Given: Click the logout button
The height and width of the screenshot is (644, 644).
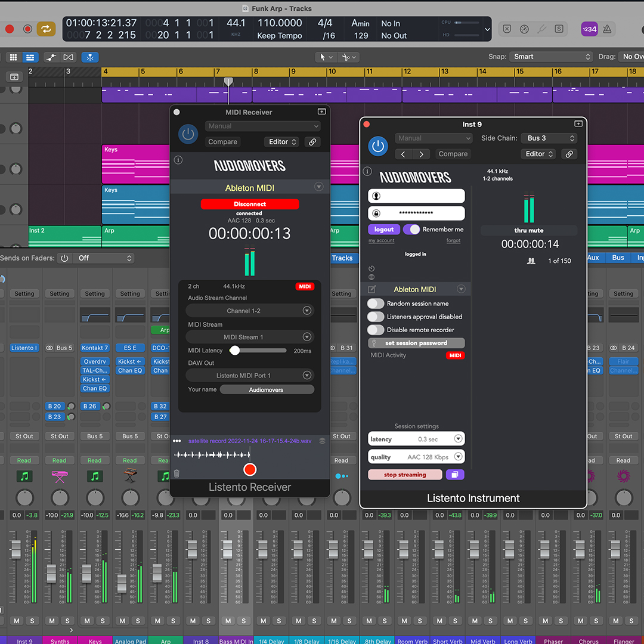Looking at the screenshot, I should (x=384, y=230).
